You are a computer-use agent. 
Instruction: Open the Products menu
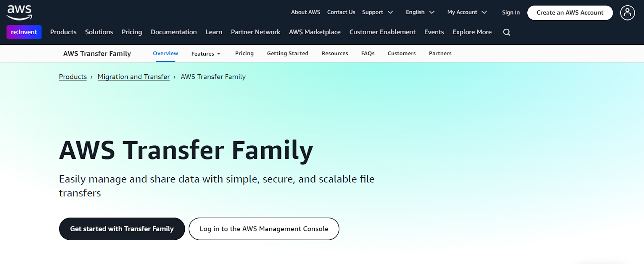pos(63,32)
